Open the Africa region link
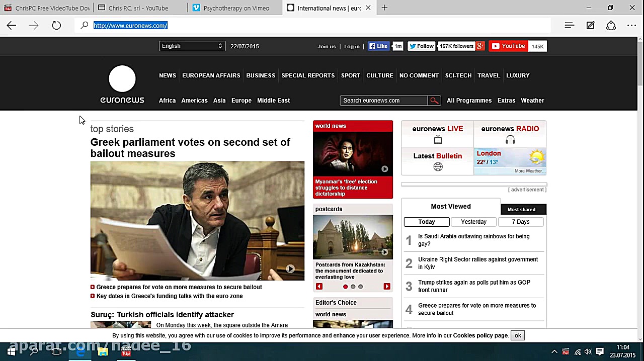The image size is (644, 361). click(x=167, y=101)
